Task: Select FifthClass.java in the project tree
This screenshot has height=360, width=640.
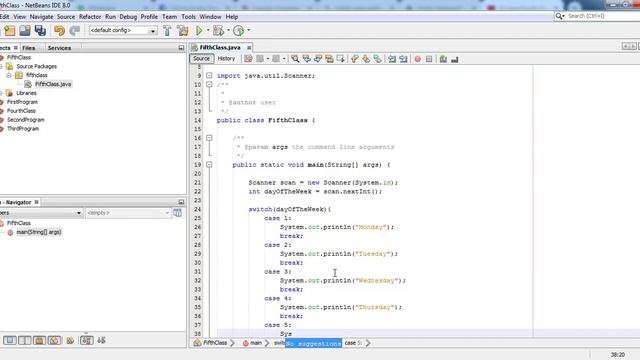Action: (53, 84)
